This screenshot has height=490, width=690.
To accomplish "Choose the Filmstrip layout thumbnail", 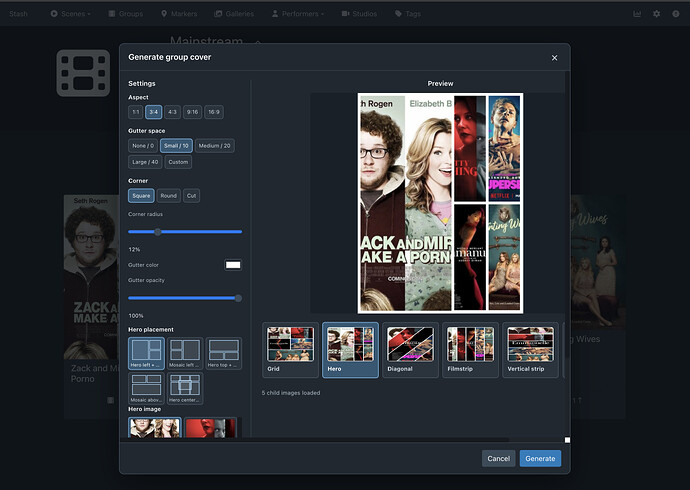I will pyautogui.click(x=470, y=350).
